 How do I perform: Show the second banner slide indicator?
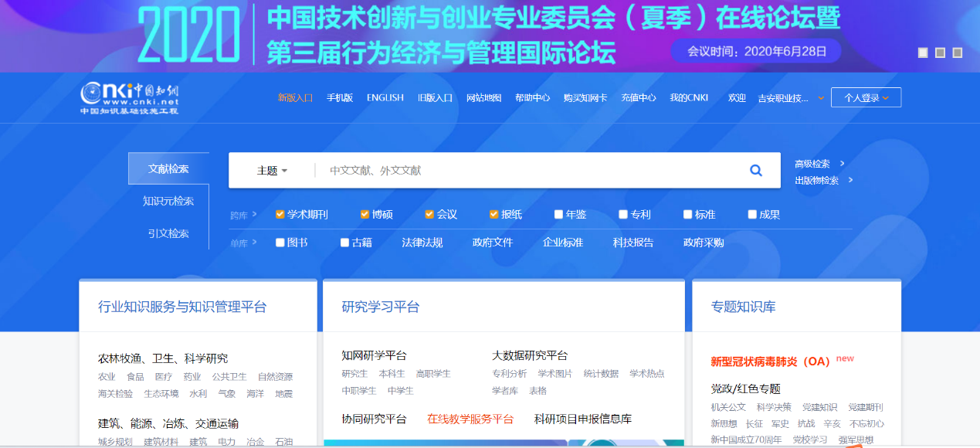(x=940, y=53)
